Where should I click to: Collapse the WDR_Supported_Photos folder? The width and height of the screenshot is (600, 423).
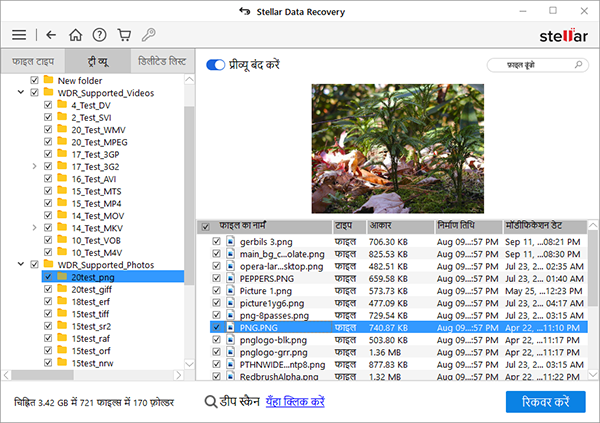21,264
